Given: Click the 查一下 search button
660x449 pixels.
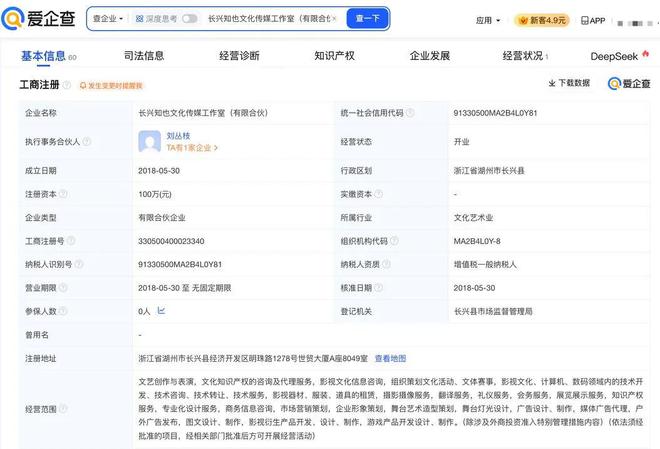Looking at the screenshot, I should (x=367, y=19).
